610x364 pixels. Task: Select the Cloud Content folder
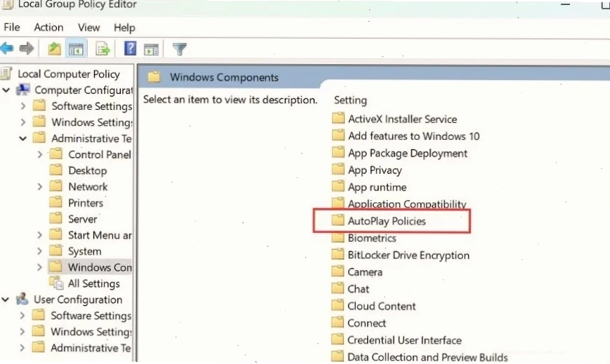pyautogui.click(x=382, y=306)
